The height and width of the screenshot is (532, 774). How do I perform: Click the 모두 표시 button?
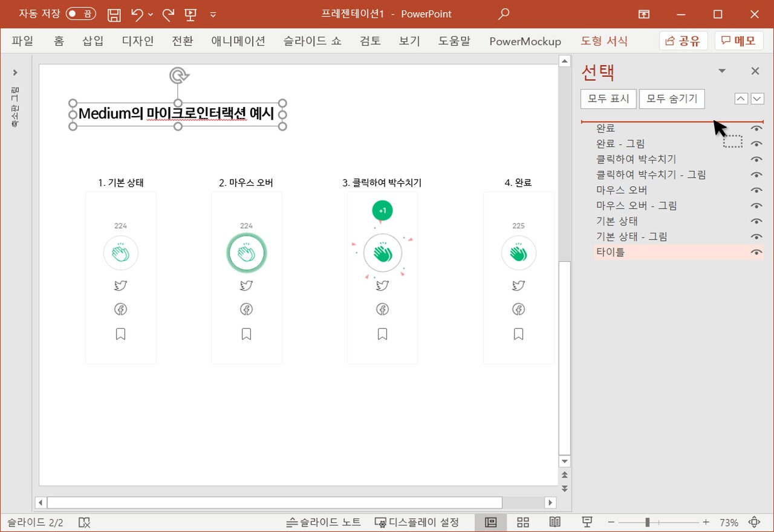click(608, 99)
